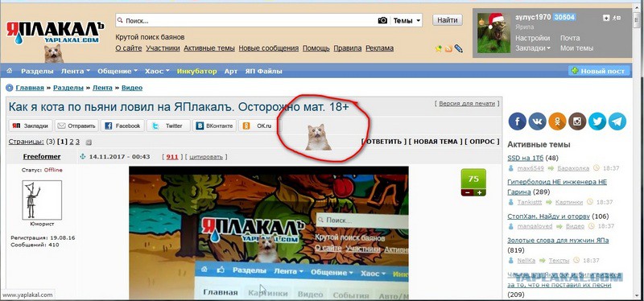Share via the OK.ru button
This screenshot has height=301, width=644.
click(259, 126)
